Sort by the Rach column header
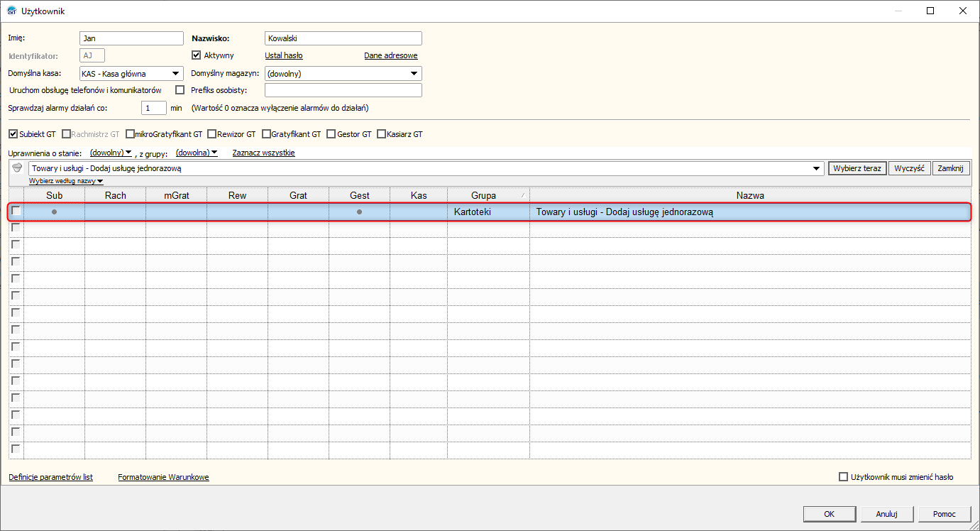 click(x=116, y=195)
